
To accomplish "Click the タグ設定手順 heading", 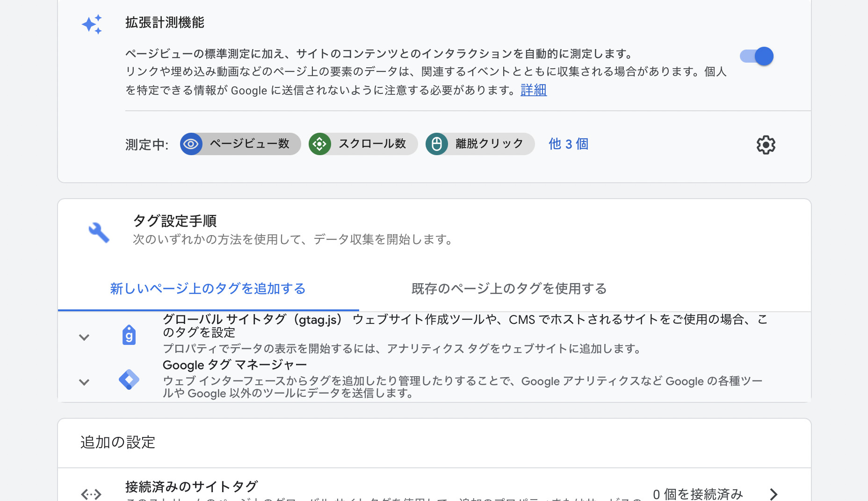I will point(175,221).
